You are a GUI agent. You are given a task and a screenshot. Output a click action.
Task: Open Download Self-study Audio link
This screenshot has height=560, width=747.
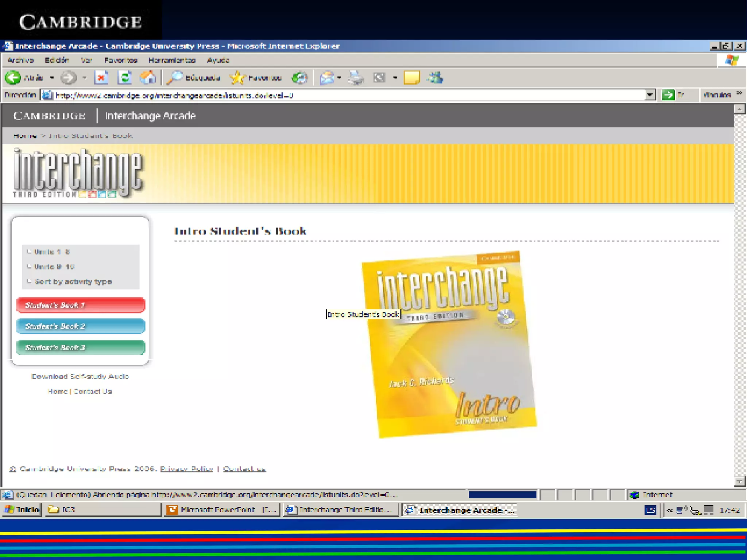(80, 376)
